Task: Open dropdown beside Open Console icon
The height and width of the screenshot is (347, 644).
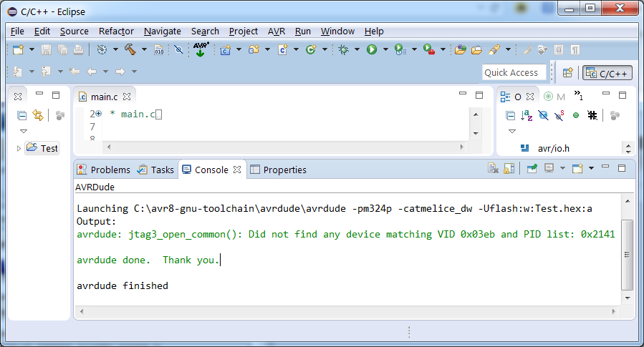Action: tap(591, 168)
